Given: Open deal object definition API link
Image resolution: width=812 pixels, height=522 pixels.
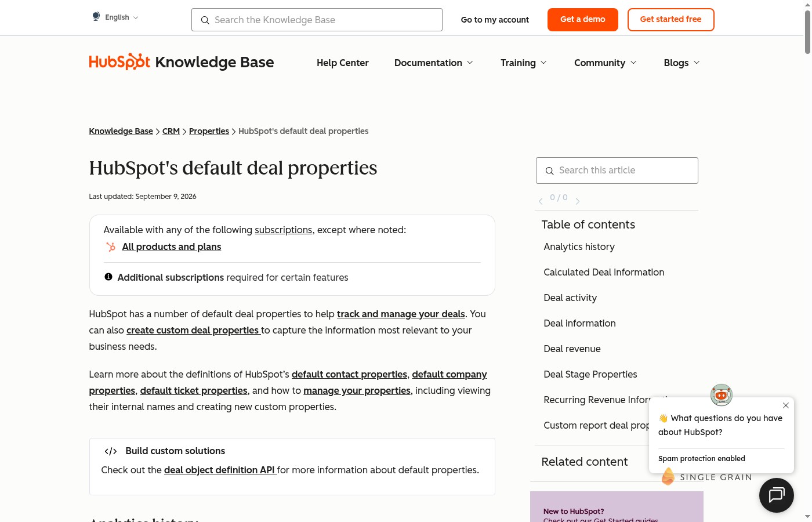Looking at the screenshot, I should [219, 470].
